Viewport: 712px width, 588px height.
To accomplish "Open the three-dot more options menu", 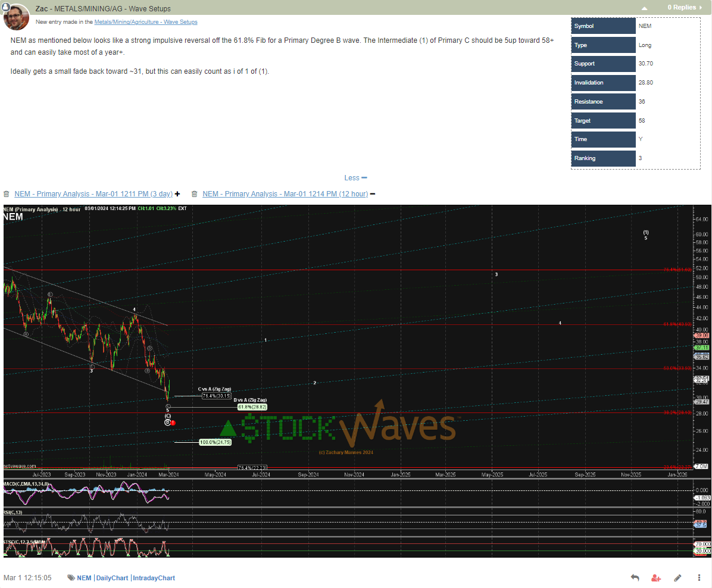I will tap(698, 578).
